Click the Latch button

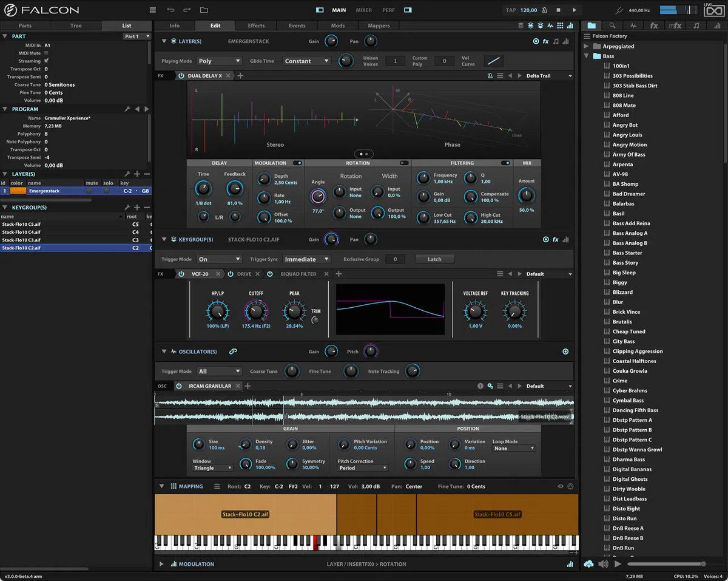(434, 259)
